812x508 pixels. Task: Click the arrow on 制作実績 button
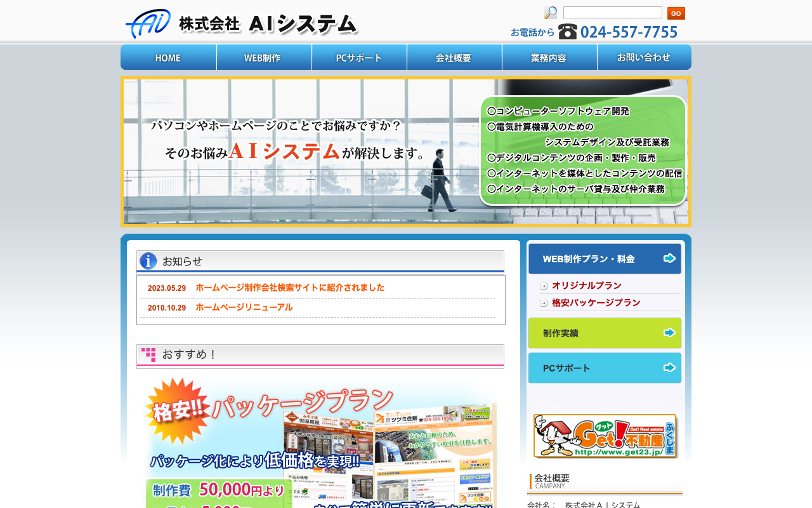click(x=670, y=333)
